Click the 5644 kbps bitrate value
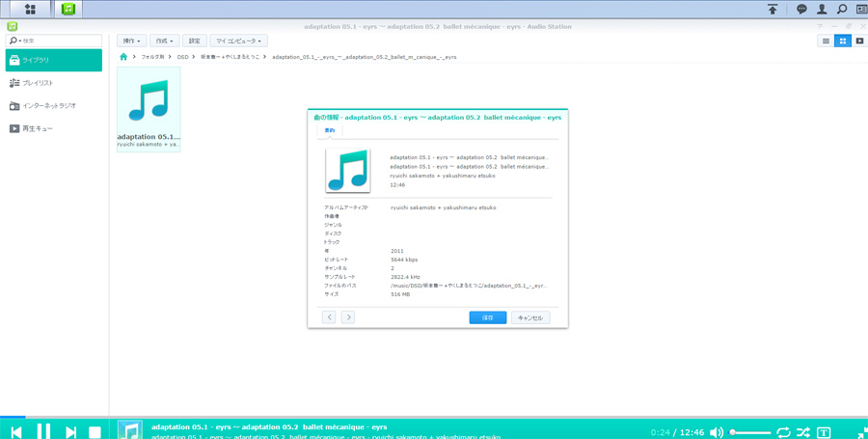 404,260
